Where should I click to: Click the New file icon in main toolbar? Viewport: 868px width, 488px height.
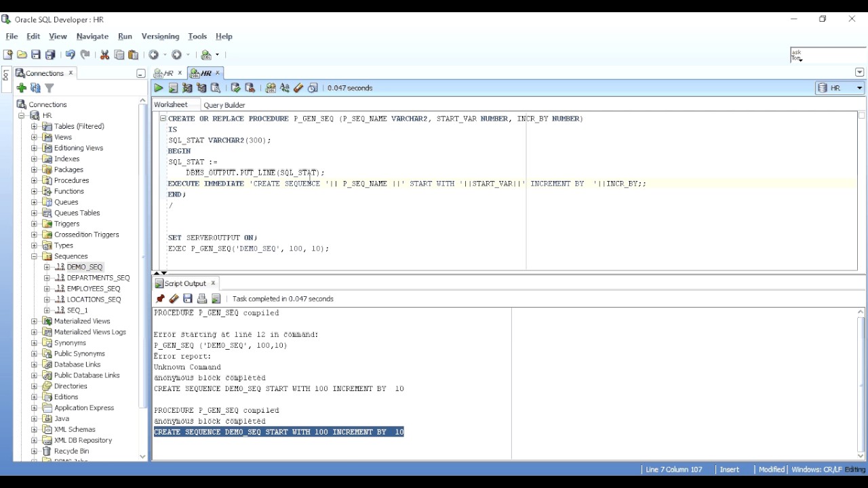tap(8, 55)
